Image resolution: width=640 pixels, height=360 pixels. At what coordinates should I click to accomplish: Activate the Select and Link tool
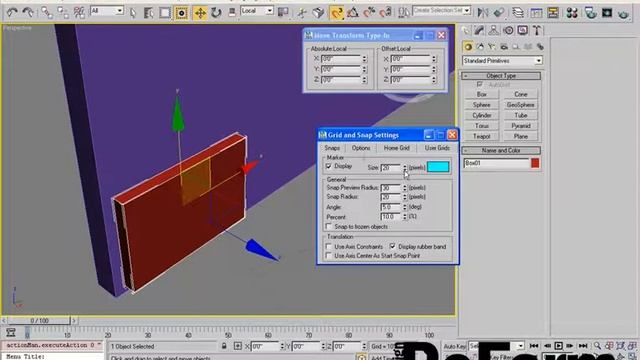[x=47, y=13]
